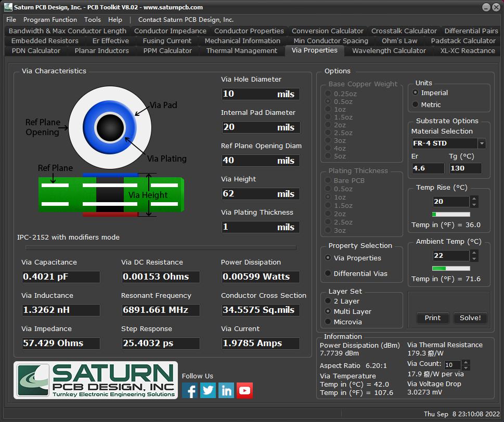Click Resonant Frequency value 6891.661 MHz
504x422 pixels.
161,310
